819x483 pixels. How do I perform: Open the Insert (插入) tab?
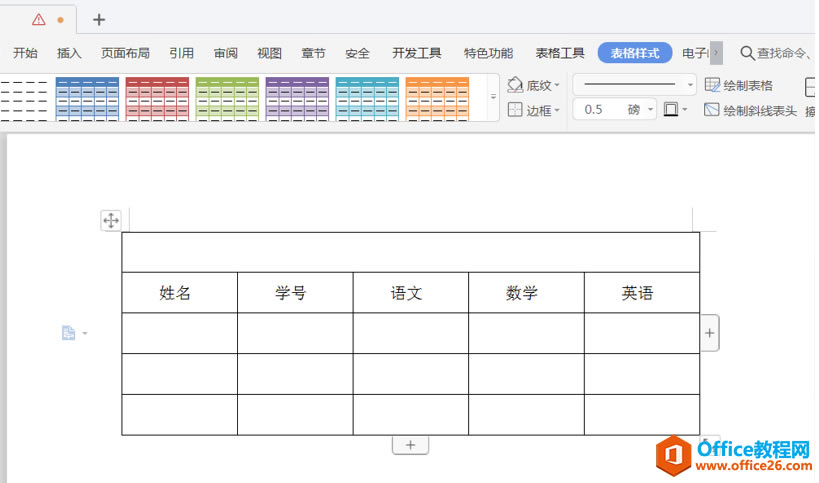pyautogui.click(x=69, y=53)
